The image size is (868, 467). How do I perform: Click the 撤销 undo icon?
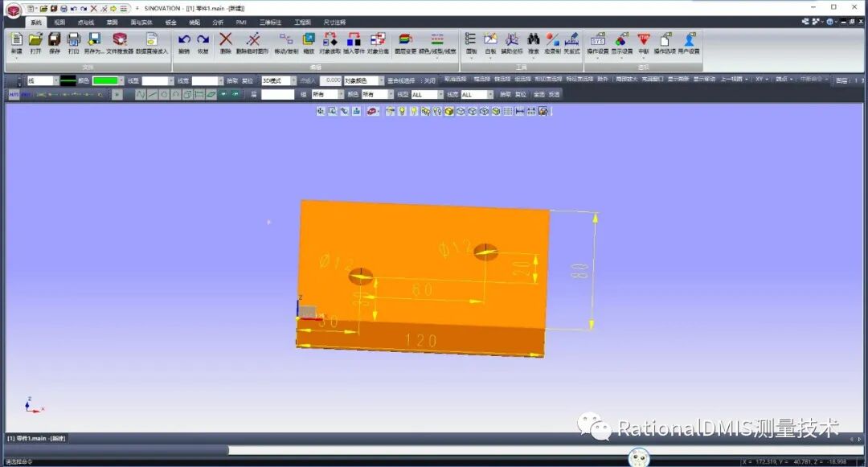[184, 39]
